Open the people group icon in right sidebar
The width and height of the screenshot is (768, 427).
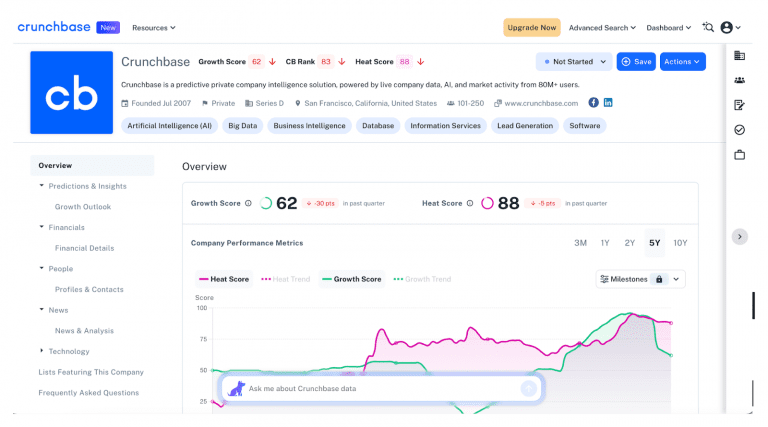(740, 80)
